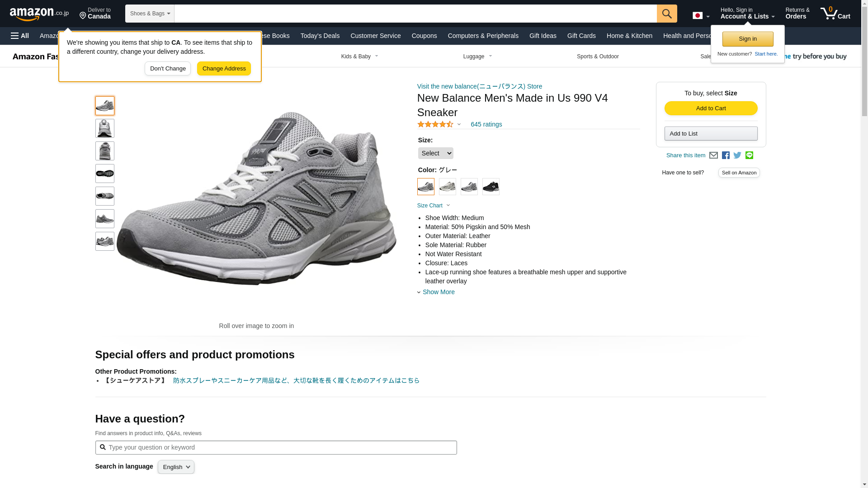868x488 pixels.
Task: Expand the Shoes & Bags search category
Action: pos(150,14)
